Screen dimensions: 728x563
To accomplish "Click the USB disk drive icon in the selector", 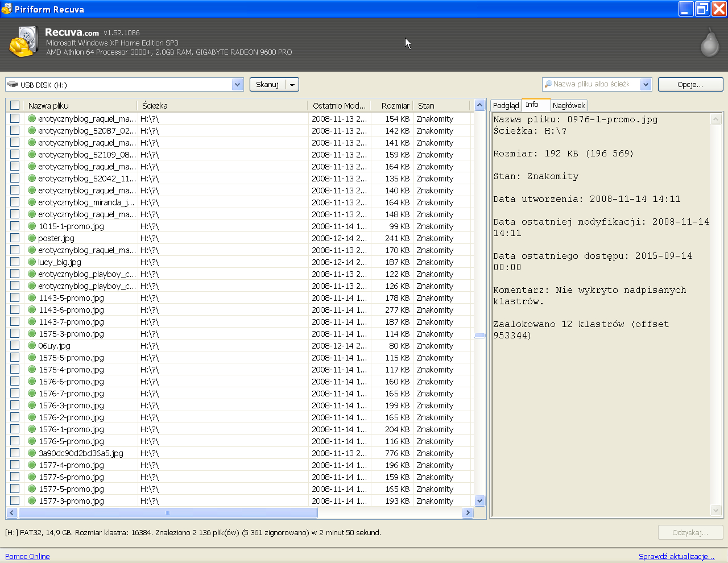I will click(x=13, y=85).
